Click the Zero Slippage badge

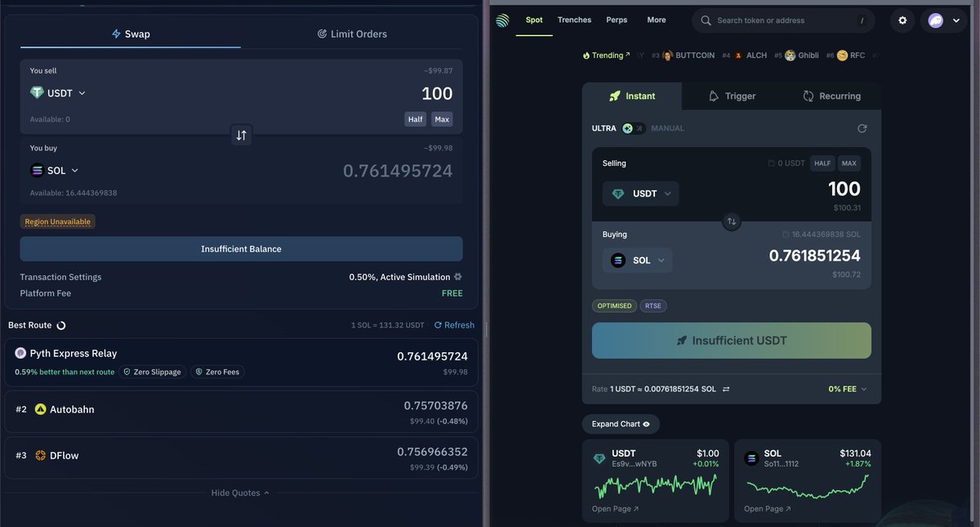click(152, 372)
